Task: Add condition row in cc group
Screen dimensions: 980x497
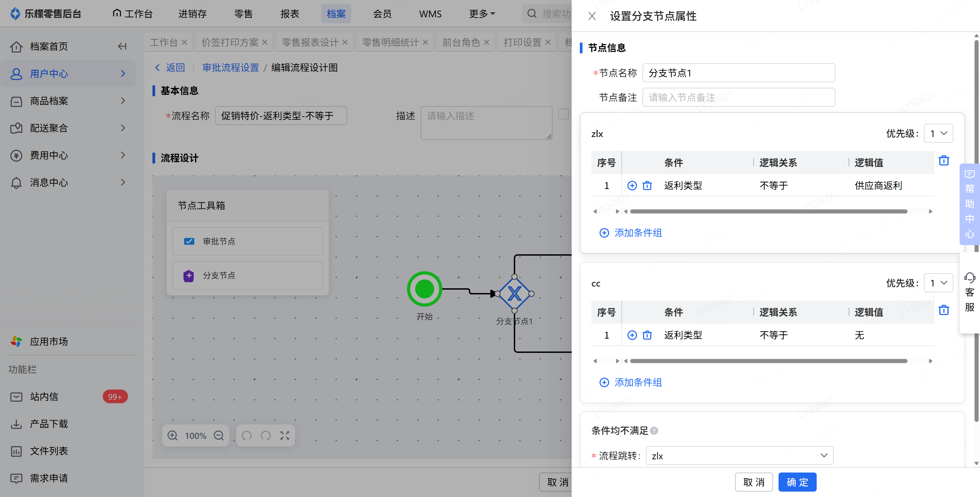Action: click(x=632, y=335)
